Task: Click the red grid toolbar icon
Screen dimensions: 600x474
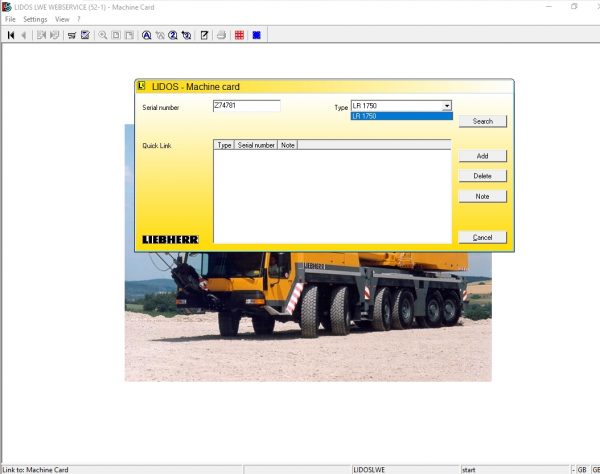Action: [240, 35]
